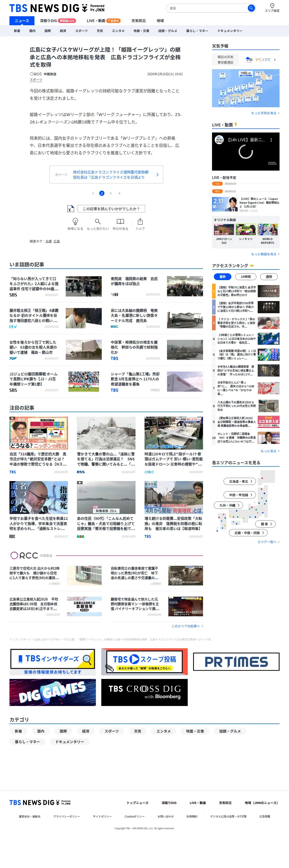This screenshot has height=868, width=289.
Task: Click the 検索 search input field
Action: 207,8
